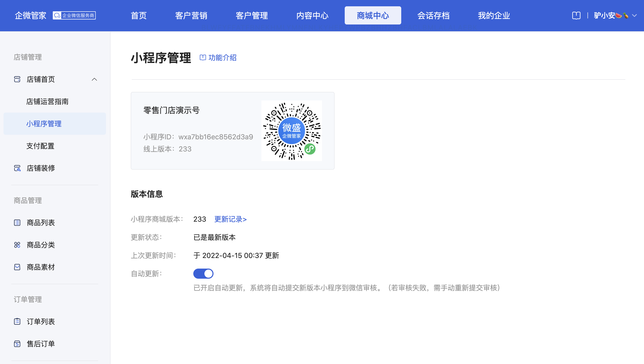Image resolution: width=644 pixels, height=364 pixels.
Task: Click the 商品列表 list icon
Action: [x=17, y=223]
